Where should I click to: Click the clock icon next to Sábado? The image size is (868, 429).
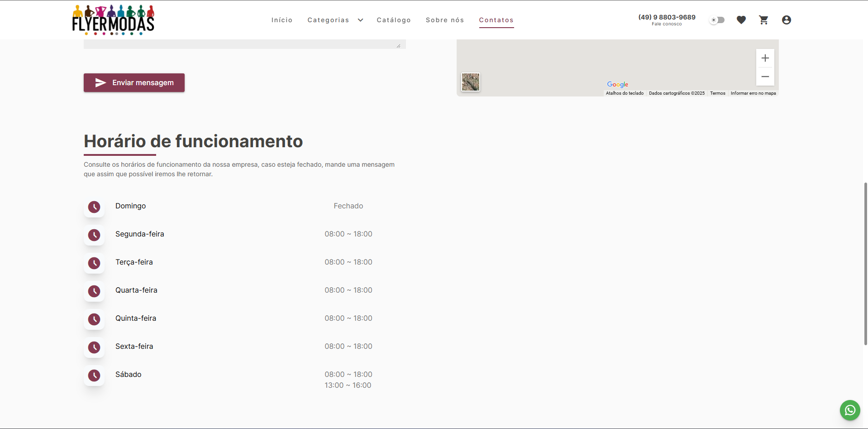[94, 376]
